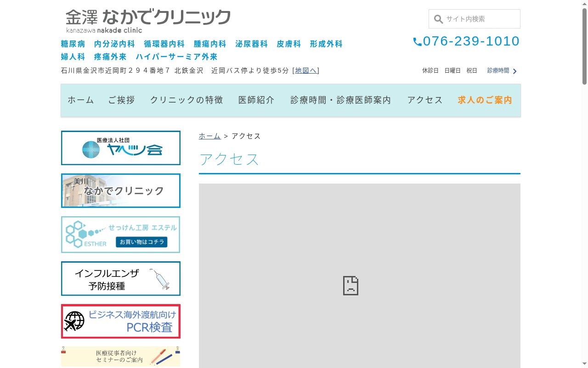The width and height of the screenshot is (588, 368).
Task: Go to ホーム in navigation bar
Action: click(x=81, y=100)
